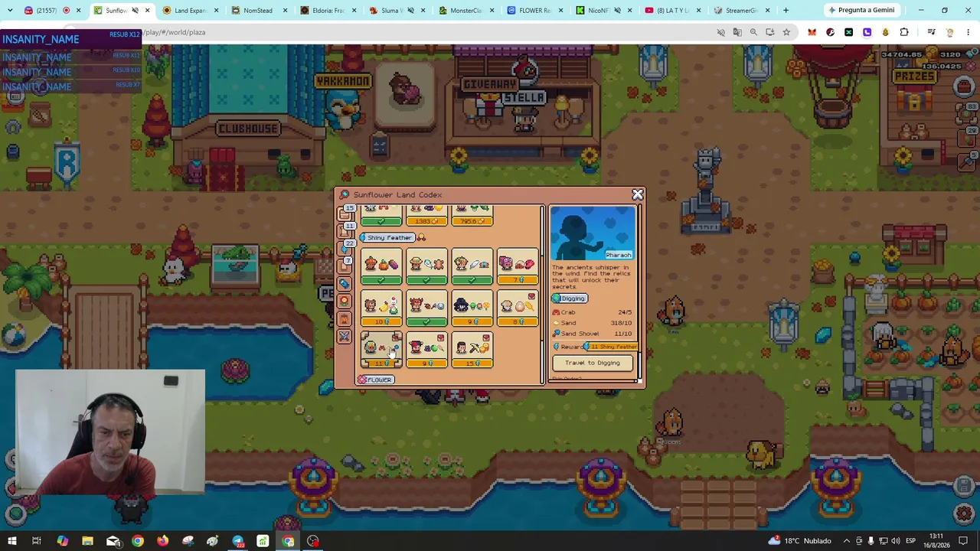Open the scarecrow codex tab
The image size is (980, 551).
(345, 318)
